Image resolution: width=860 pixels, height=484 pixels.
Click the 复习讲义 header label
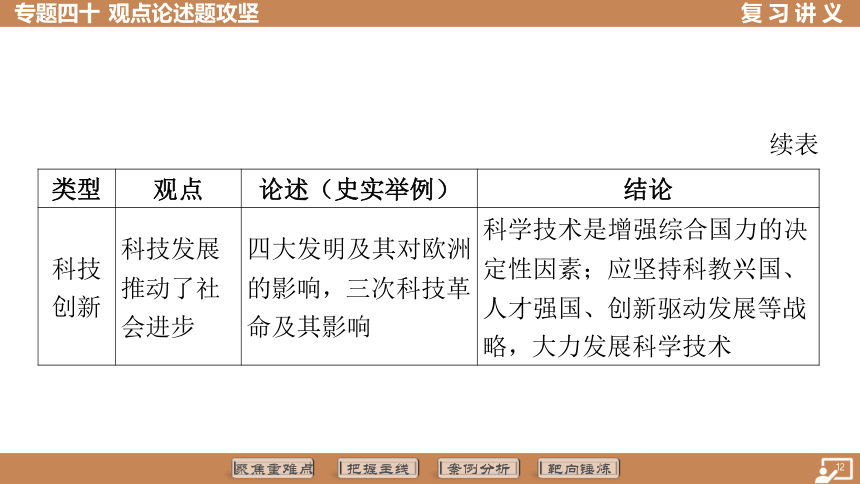click(791, 13)
